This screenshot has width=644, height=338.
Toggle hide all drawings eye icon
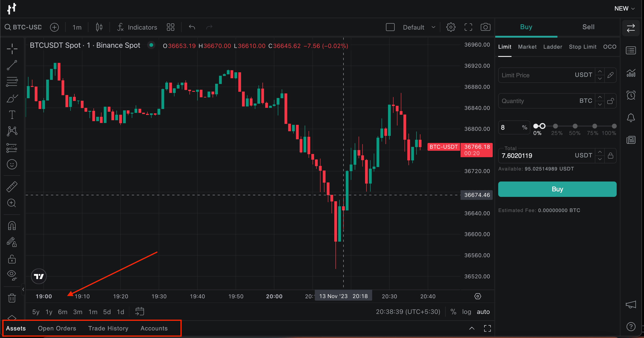[x=12, y=275]
